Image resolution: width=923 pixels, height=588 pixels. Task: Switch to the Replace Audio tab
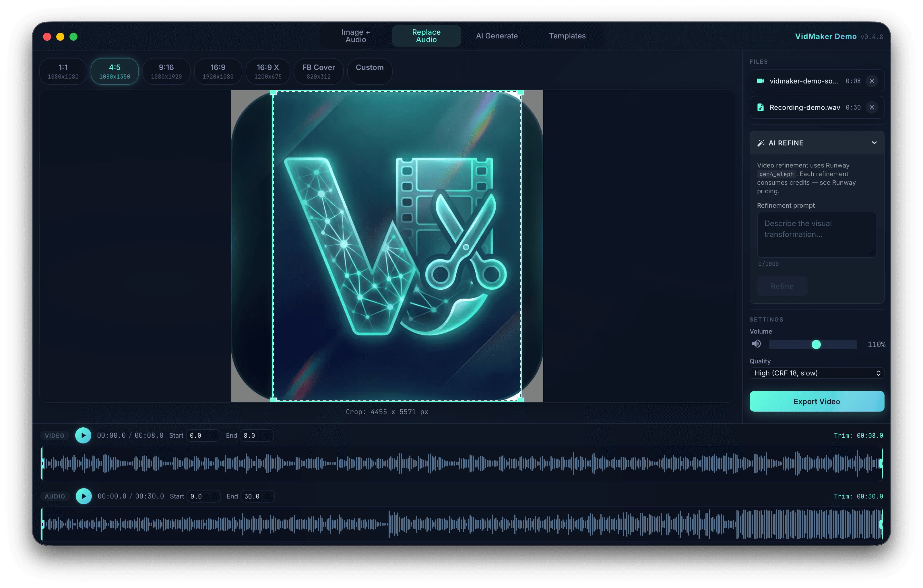coord(426,36)
